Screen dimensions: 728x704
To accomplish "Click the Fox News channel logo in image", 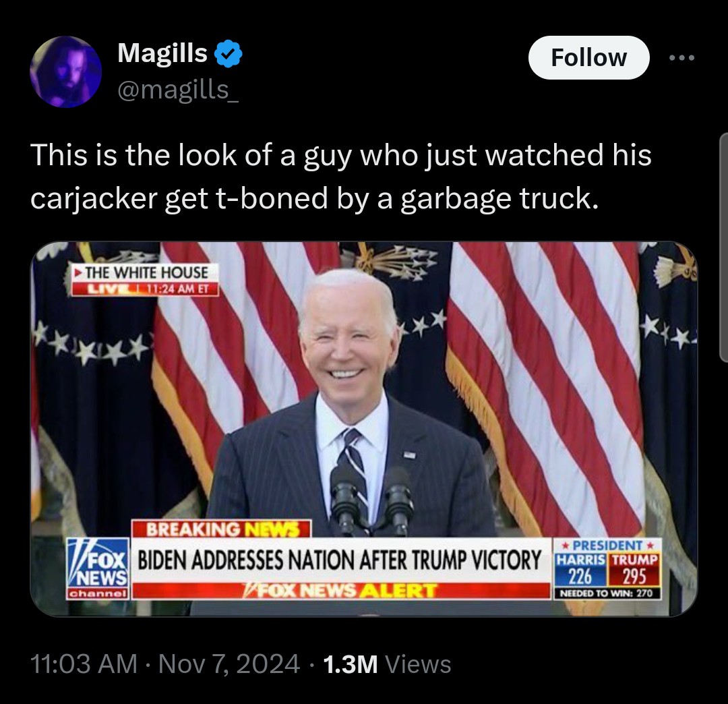I will point(98,568).
